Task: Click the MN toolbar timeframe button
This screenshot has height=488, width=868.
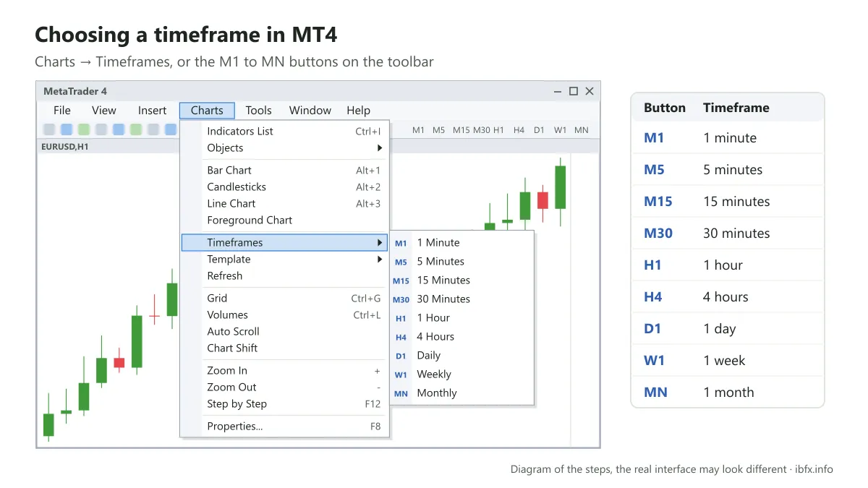Action: pyautogui.click(x=582, y=130)
